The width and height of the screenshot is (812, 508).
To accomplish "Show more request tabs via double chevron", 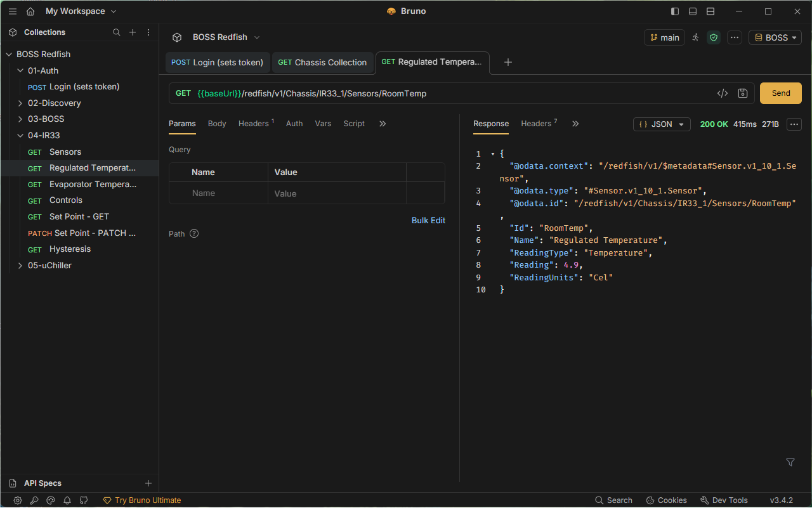I will pos(383,124).
